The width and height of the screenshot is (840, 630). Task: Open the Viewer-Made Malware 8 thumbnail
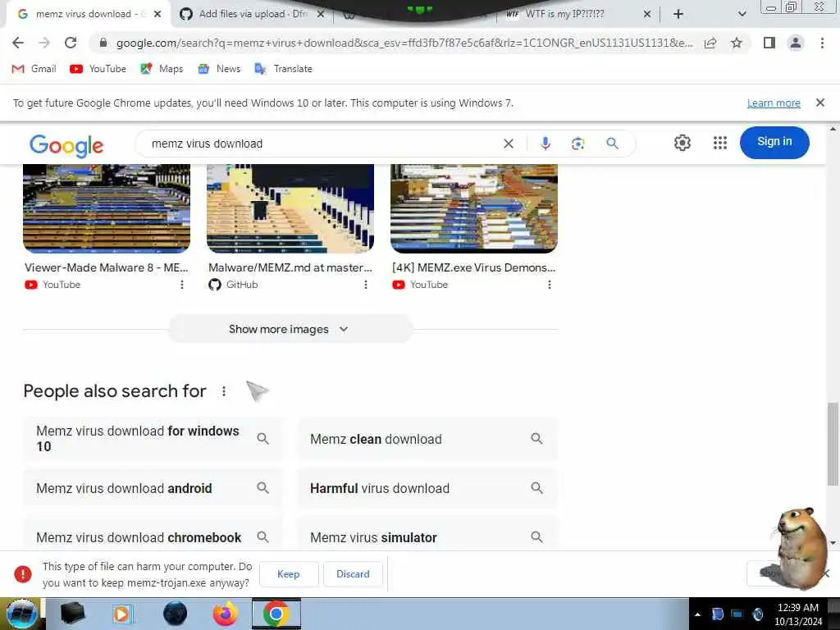tap(107, 208)
